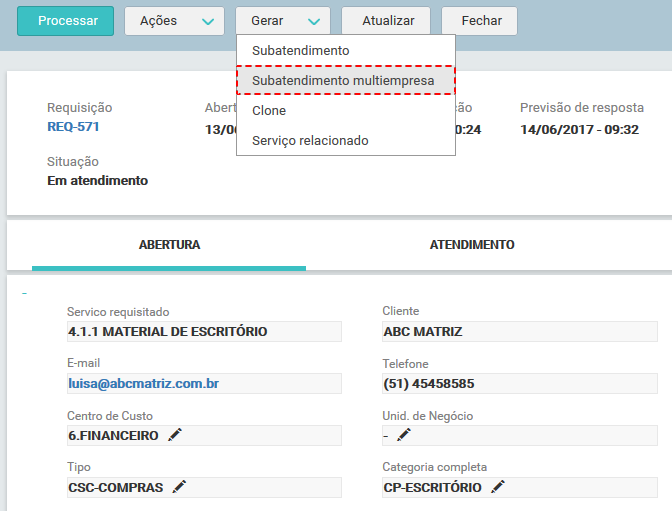Collapse the Gerar dropdown
672x511 pixels.
(x=283, y=21)
